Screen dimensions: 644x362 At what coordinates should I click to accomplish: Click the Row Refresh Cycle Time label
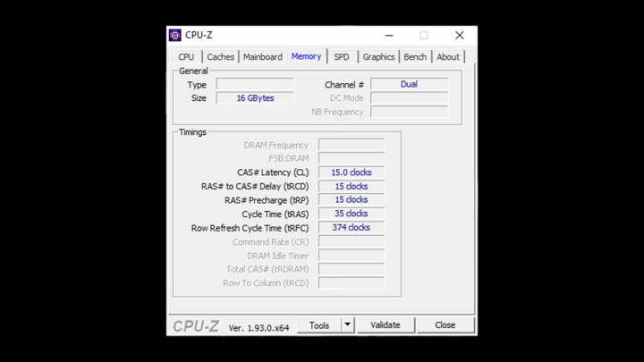(x=250, y=228)
